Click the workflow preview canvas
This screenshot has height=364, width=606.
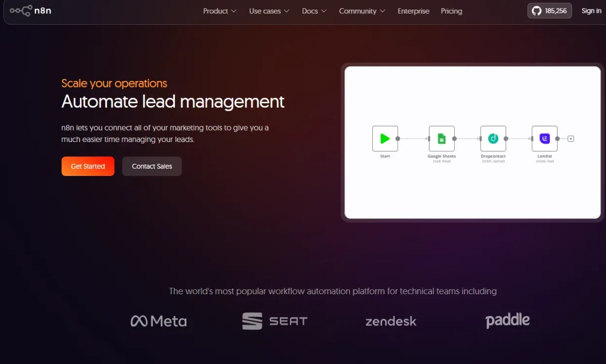472,143
